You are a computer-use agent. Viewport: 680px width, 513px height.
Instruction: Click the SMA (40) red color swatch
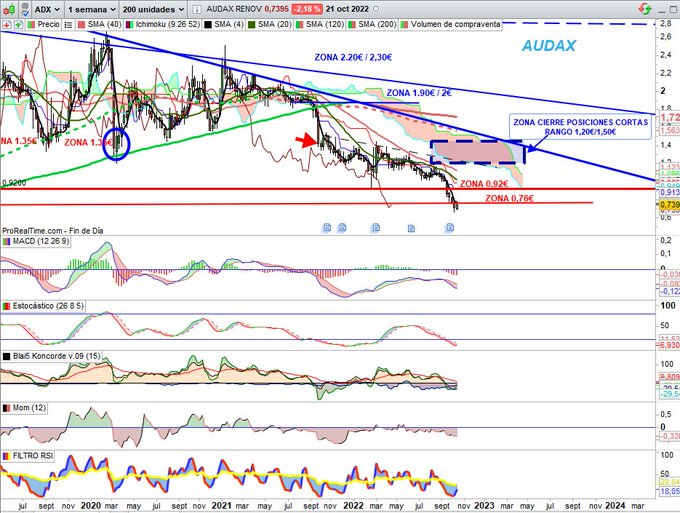(x=81, y=25)
